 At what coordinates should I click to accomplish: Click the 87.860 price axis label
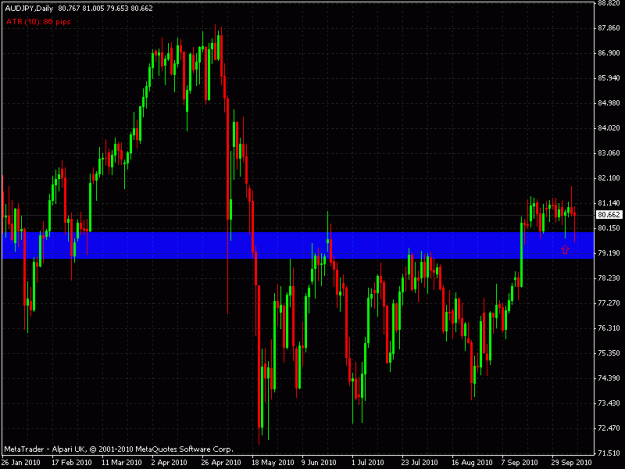tap(609, 28)
